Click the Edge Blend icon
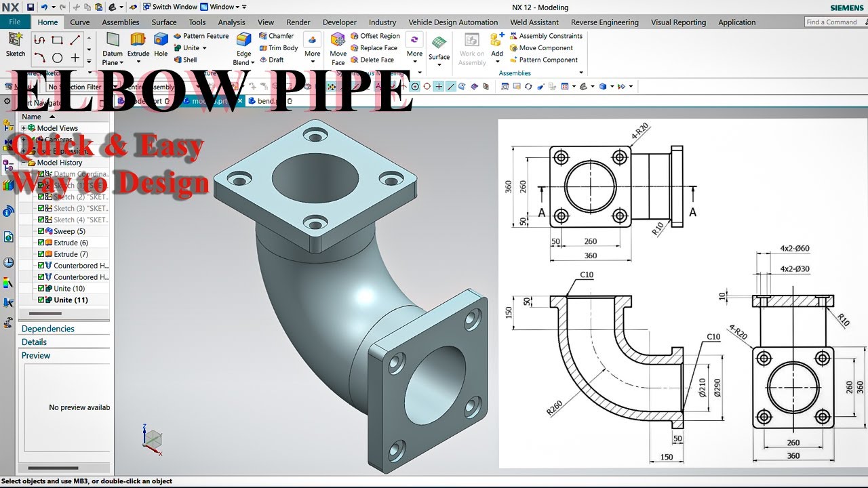 (243, 40)
